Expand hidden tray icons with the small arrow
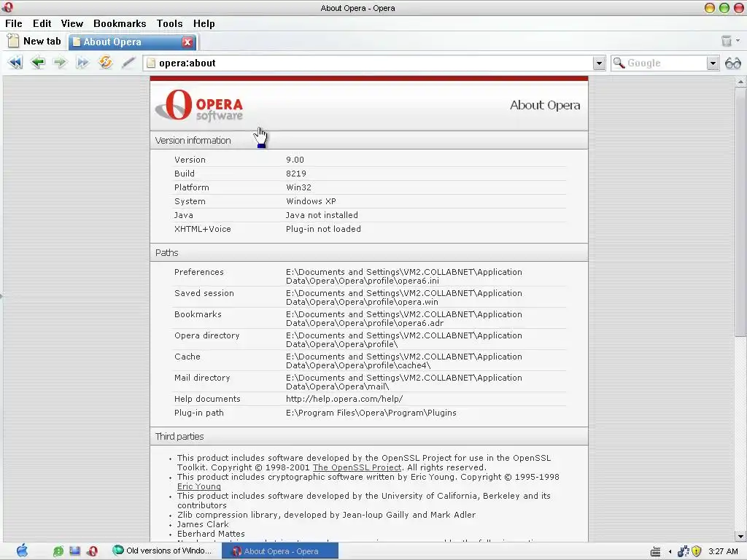Screen dimensions: 747x560 [670, 551]
